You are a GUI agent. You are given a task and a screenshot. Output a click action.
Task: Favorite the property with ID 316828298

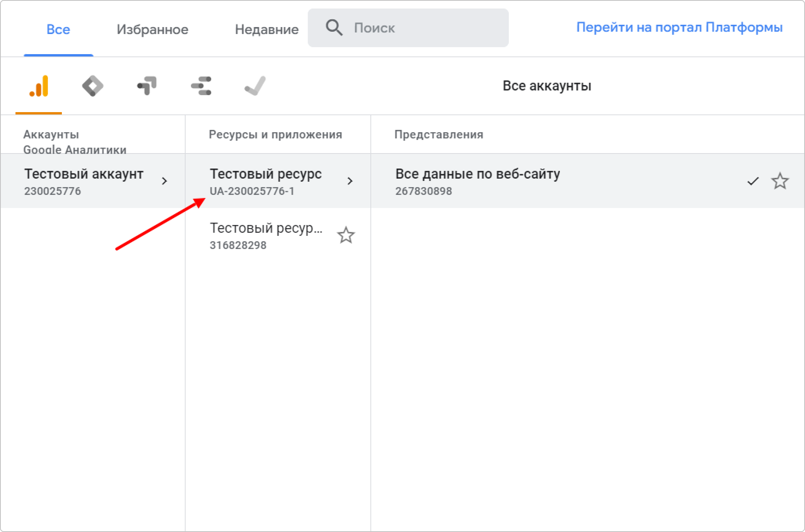pos(346,235)
